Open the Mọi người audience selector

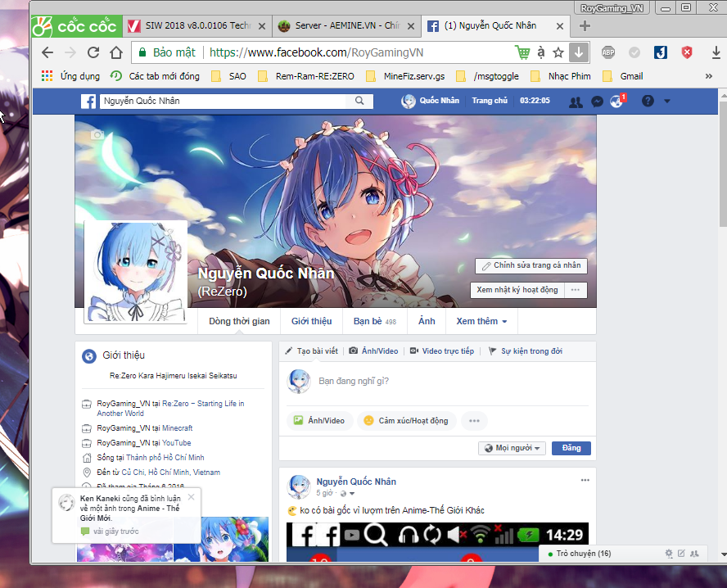(512, 448)
